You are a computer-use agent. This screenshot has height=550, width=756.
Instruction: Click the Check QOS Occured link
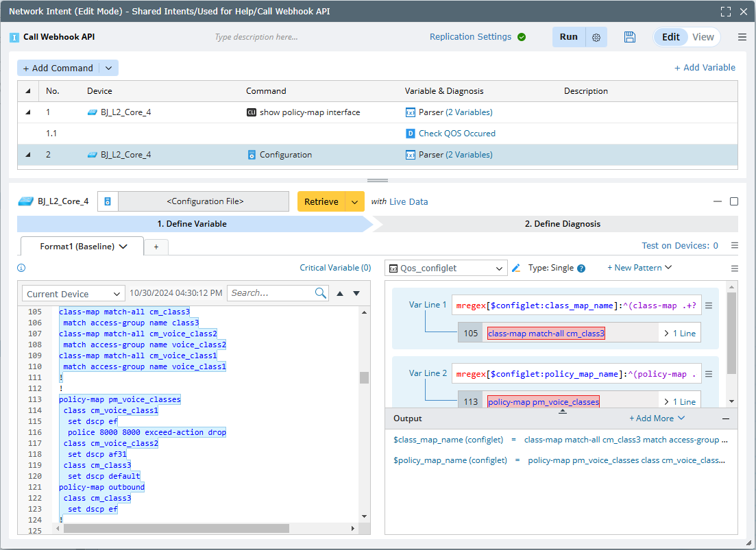[x=456, y=134]
